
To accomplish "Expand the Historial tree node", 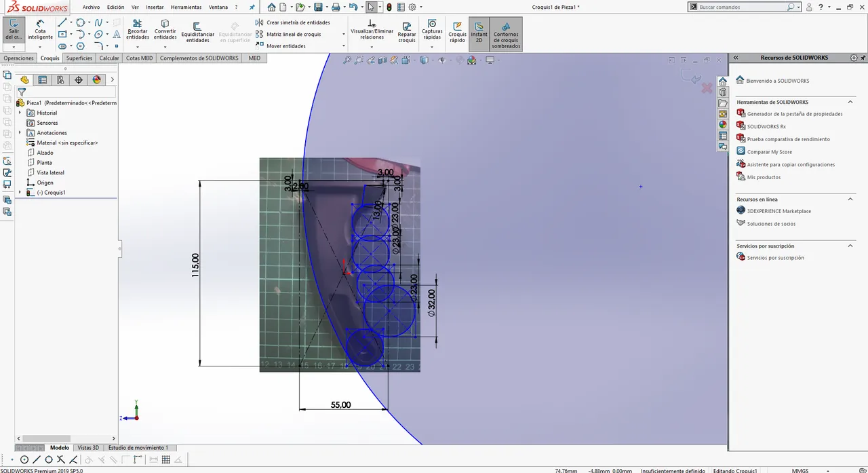I will [x=20, y=113].
